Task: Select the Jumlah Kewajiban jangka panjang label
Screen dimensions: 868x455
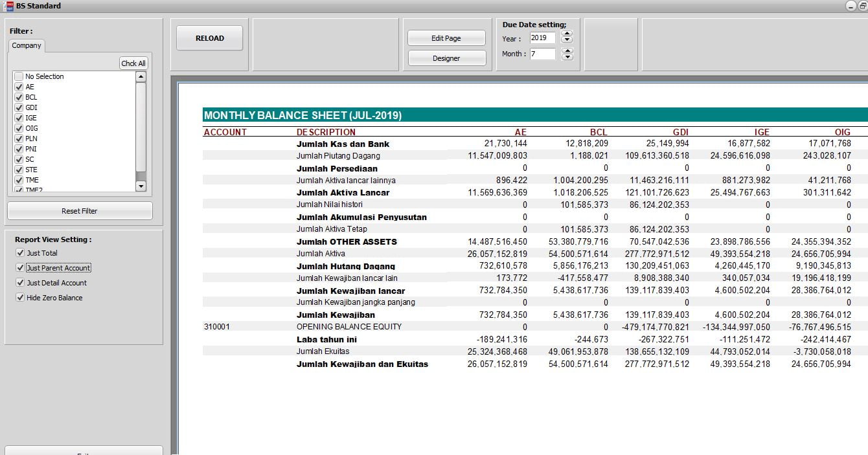Action: point(356,302)
